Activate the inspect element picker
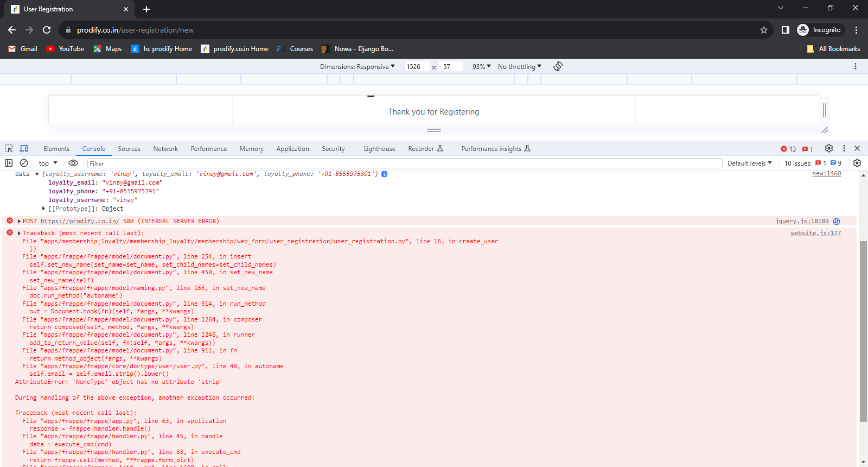 click(9, 148)
